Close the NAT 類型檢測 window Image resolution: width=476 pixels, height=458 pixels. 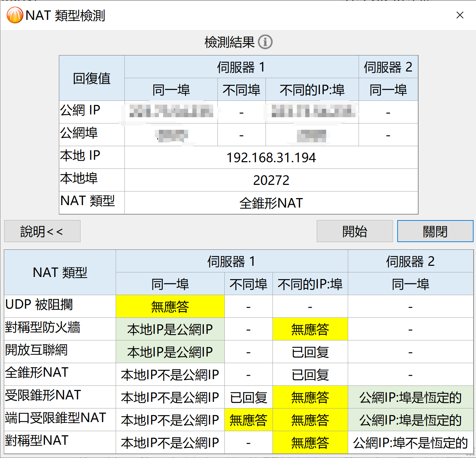click(460, 15)
